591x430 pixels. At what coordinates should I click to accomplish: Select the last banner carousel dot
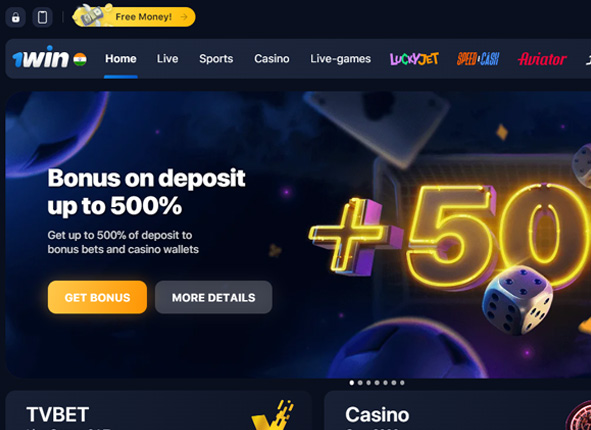tap(402, 383)
